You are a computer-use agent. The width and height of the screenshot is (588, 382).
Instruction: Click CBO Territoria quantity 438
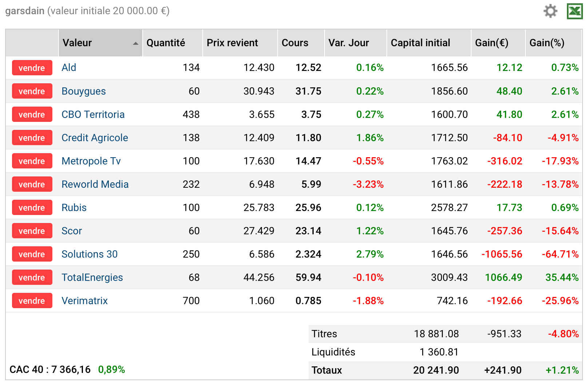(191, 114)
